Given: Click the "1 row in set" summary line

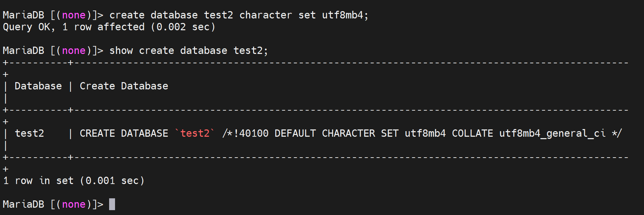Looking at the screenshot, I should 38,181.
